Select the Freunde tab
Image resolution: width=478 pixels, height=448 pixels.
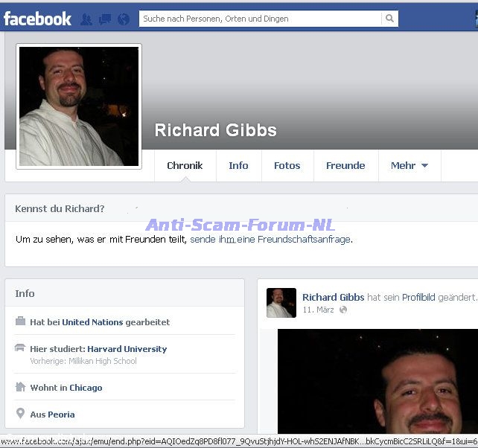345,166
